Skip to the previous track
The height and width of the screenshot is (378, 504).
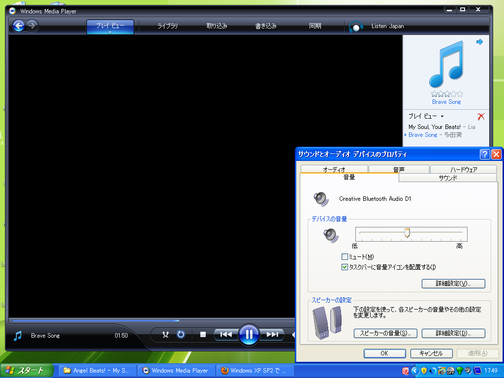[x=226, y=334]
